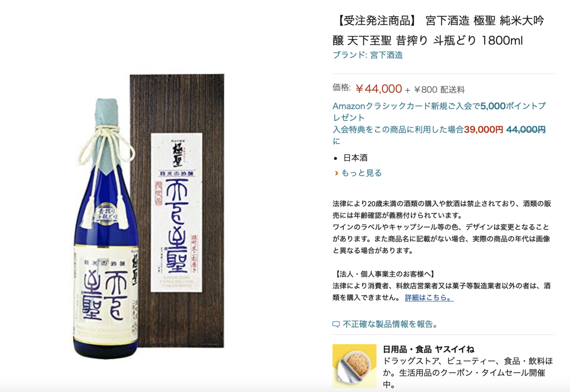Click the chevron beside もっと見る
The height and width of the screenshot is (392, 570).
coord(336,173)
